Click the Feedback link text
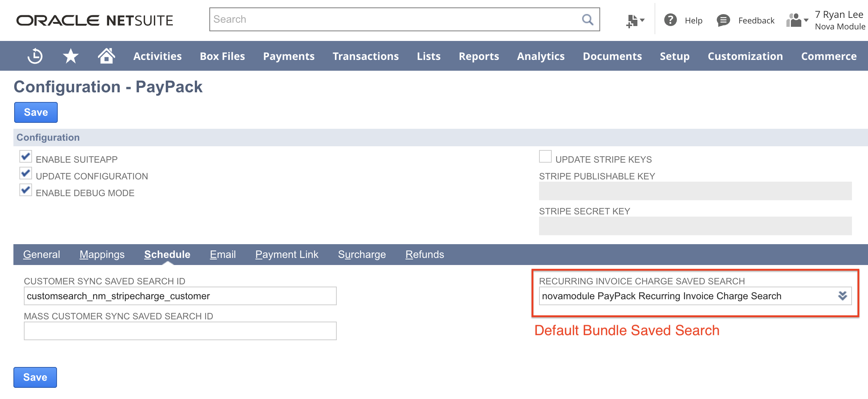 756,20
